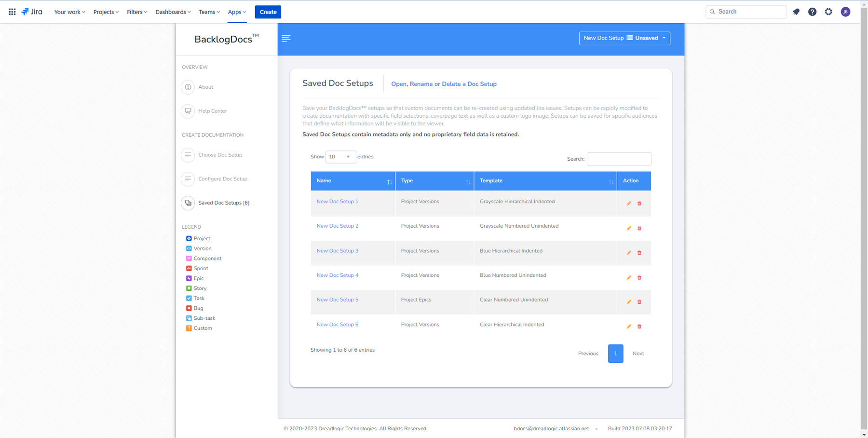Edit New Doc Setup 6 with the pencil icon
The width and height of the screenshot is (868, 438).
click(x=629, y=327)
